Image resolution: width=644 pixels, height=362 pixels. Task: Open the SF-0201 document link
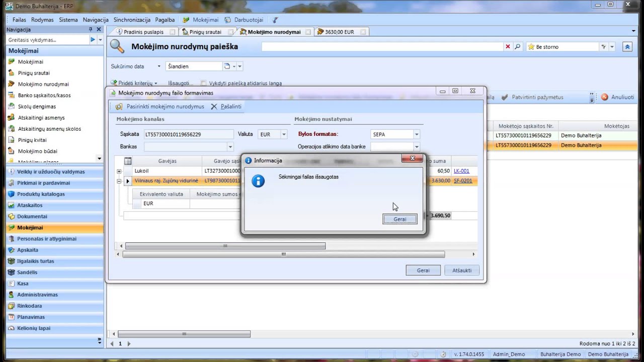[x=463, y=180]
